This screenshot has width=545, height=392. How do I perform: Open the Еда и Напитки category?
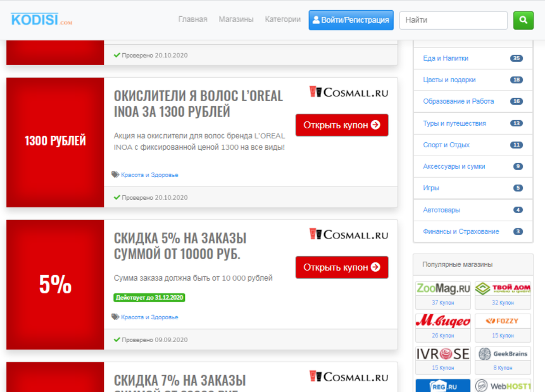pos(446,58)
